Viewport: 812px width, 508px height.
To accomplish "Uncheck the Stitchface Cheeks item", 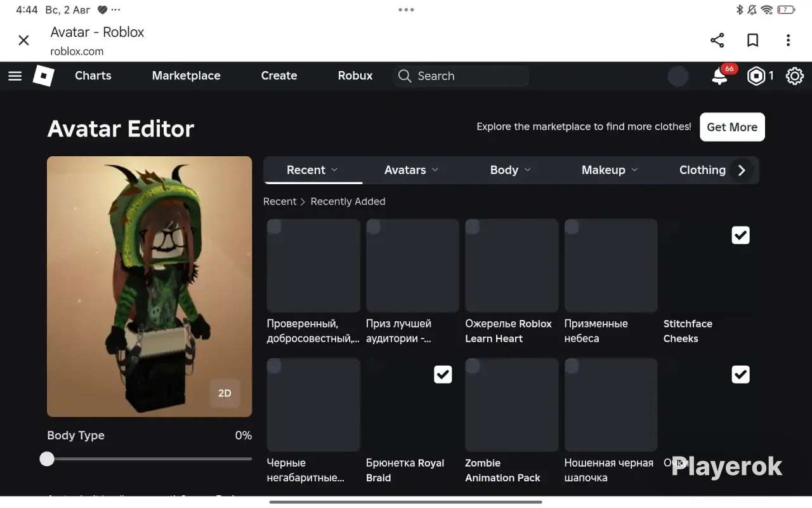I will 740,236.
